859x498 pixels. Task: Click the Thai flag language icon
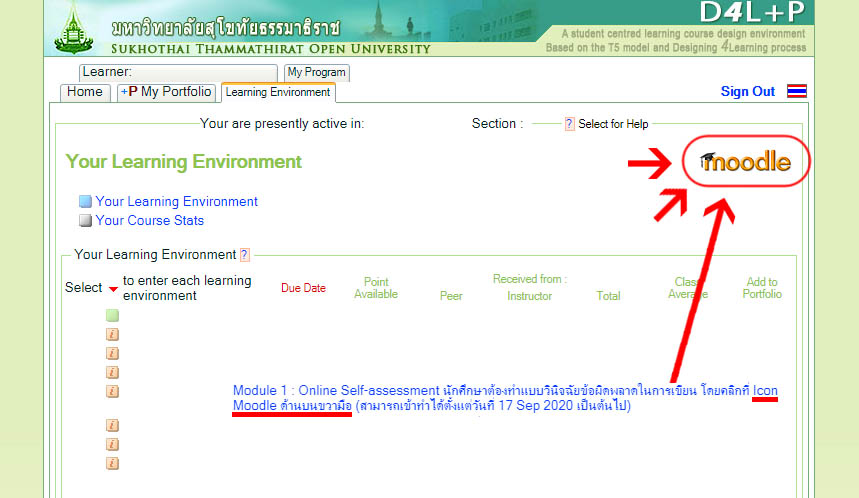pos(797,91)
